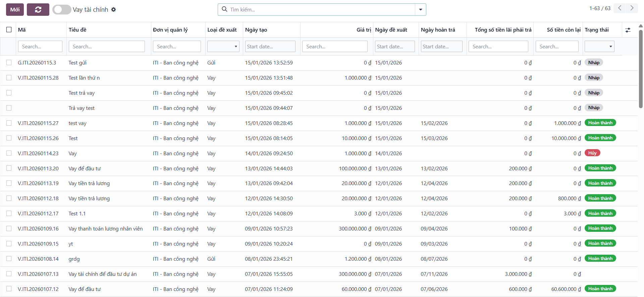
Task: Go to the next page arrow
Action: 632,8
